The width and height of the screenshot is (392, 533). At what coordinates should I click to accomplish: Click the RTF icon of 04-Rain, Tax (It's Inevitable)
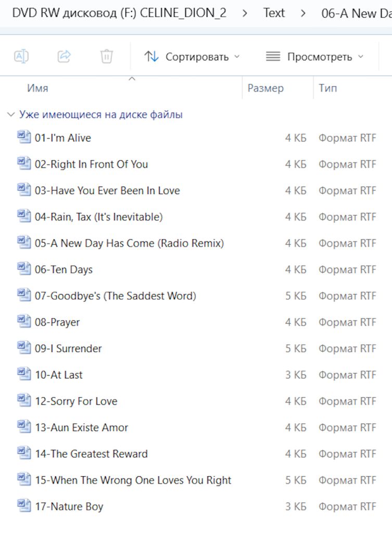click(x=24, y=216)
